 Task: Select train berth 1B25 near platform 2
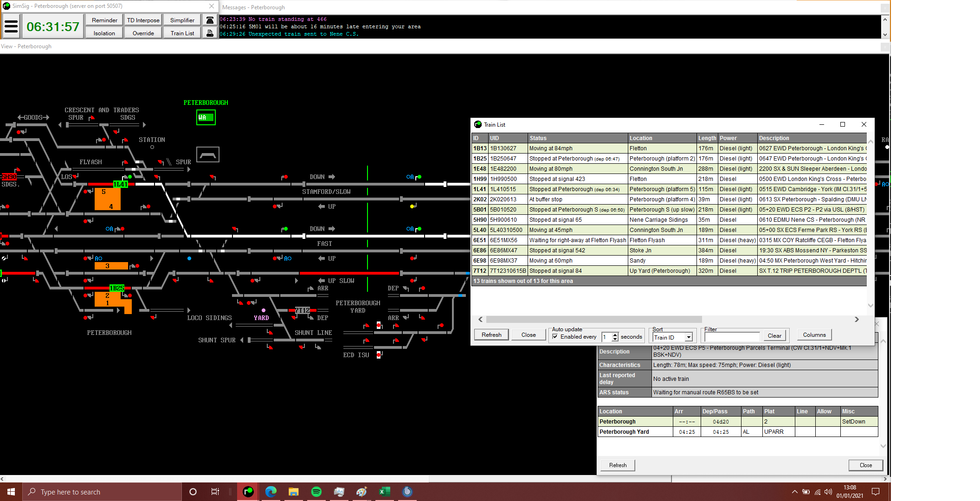pyautogui.click(x=117, y=288)
